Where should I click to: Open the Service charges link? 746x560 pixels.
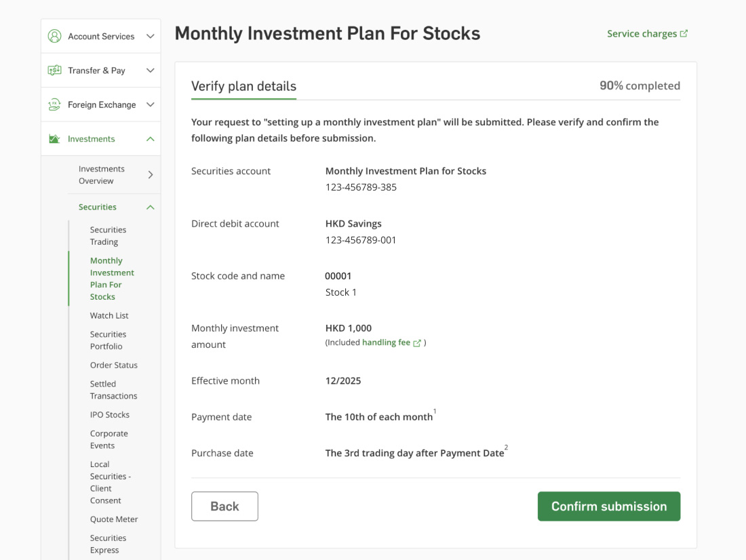[x=642, y=34]
